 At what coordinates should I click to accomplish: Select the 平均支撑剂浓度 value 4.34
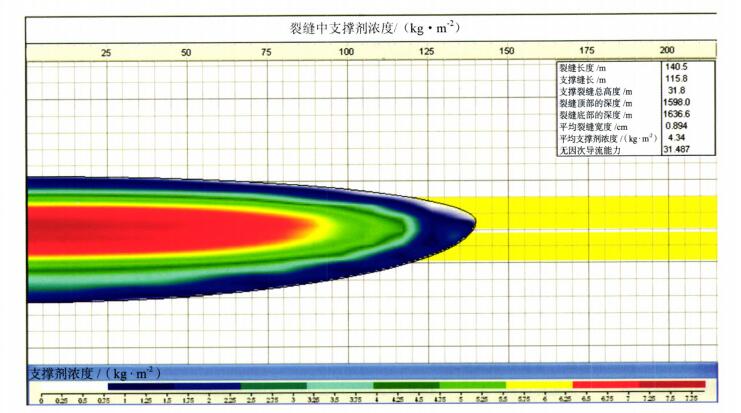pos(676,138)
